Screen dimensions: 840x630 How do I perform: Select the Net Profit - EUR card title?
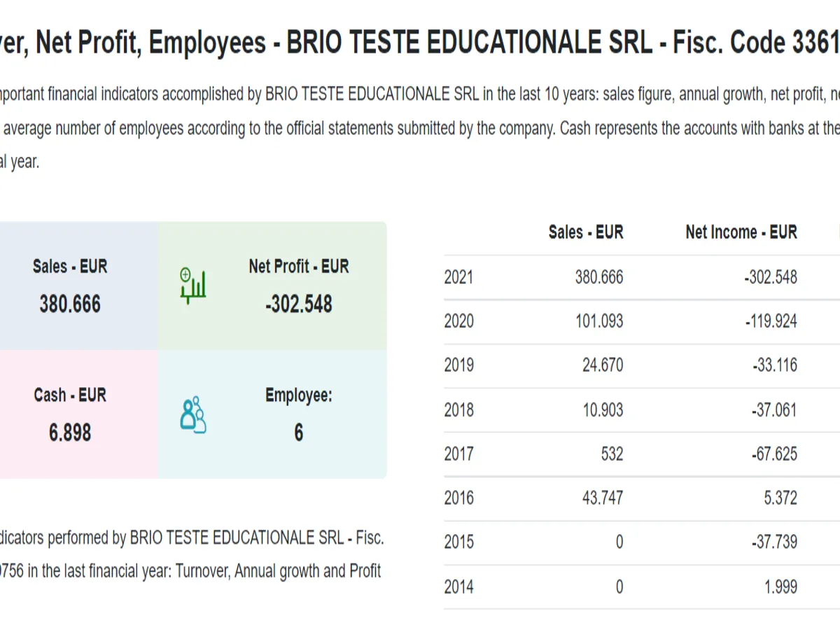pyautogui.click(x=298, y=267)
